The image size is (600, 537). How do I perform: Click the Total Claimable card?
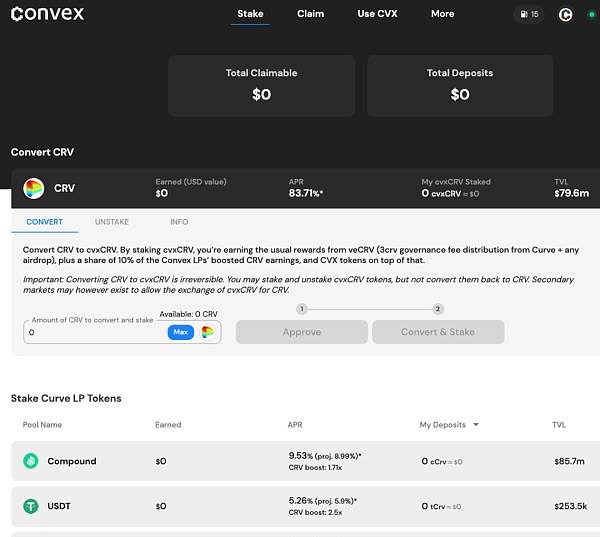(x=262, y=85)
